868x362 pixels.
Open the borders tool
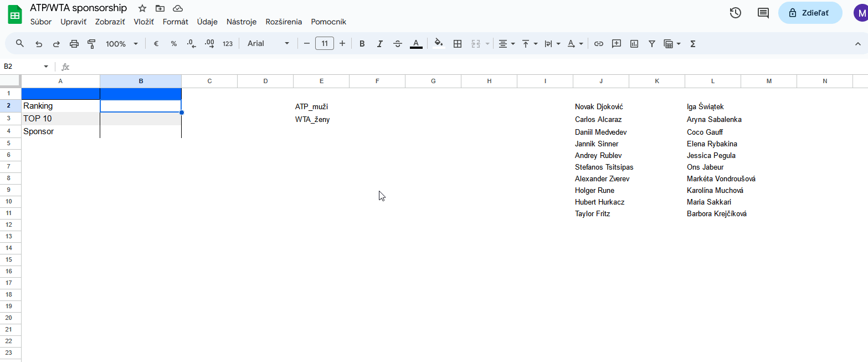pyautogui.click(x=458, y=44)
